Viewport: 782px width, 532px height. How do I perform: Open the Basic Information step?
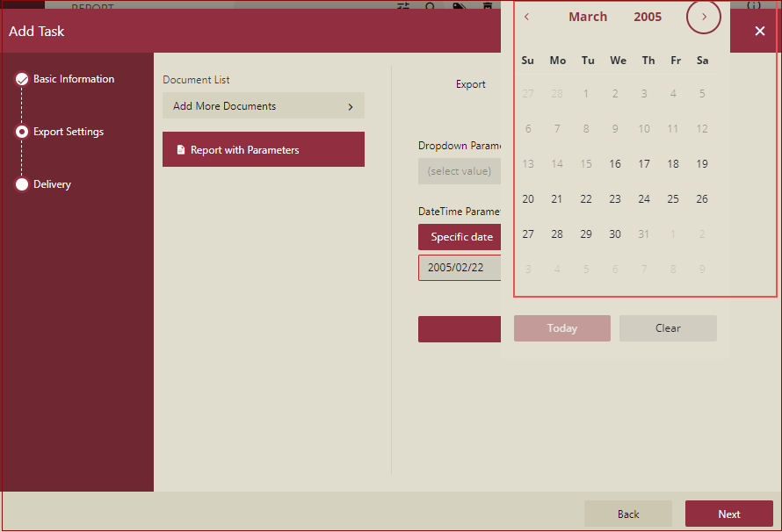[x=73, y=79]
